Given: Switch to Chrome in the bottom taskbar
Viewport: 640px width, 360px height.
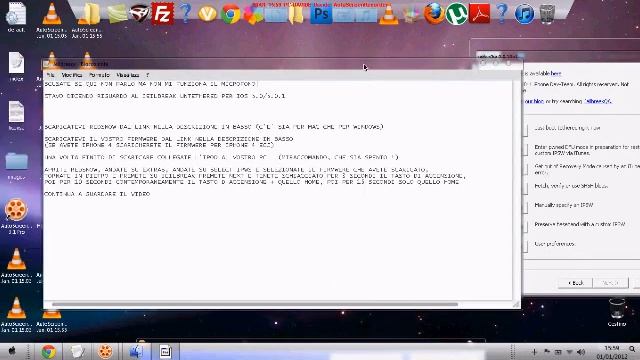Looking at the screenshot, I should tap(48, 351).
